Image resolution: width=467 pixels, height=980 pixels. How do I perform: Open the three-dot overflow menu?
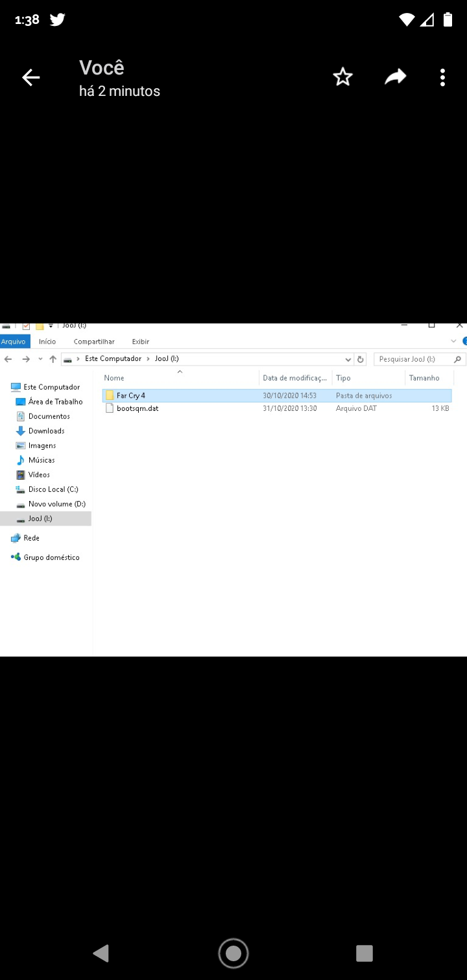coord(442,78)
